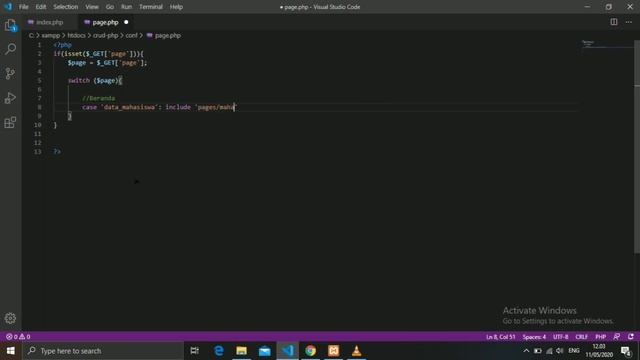Open the errors and warnings problems indicator
Screen dimensions: 640x360
tap(18, 337)
